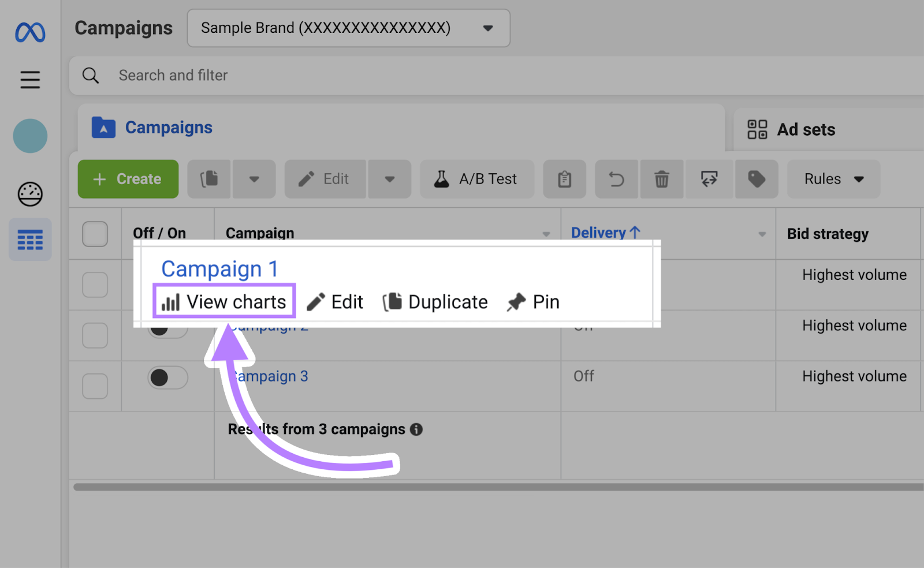Open Campaign 1 via its link
The width and height of the screenshot is (924, 568).
coord(219,268)
